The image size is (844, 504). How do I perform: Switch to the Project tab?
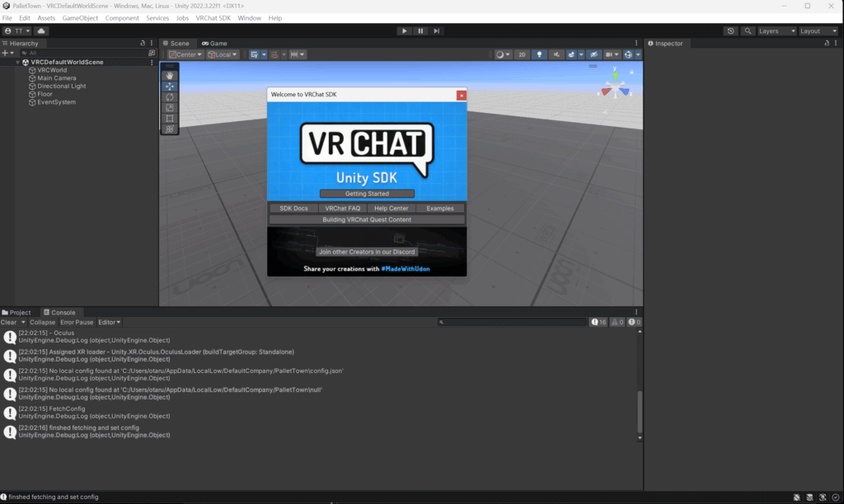(17, 312)
